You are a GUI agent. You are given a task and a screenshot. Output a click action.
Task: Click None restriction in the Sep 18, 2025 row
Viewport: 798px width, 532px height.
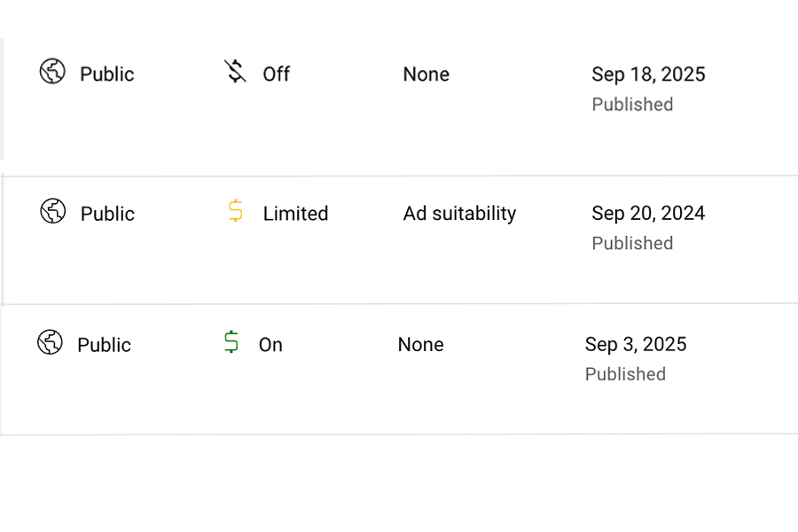[426, 74]
